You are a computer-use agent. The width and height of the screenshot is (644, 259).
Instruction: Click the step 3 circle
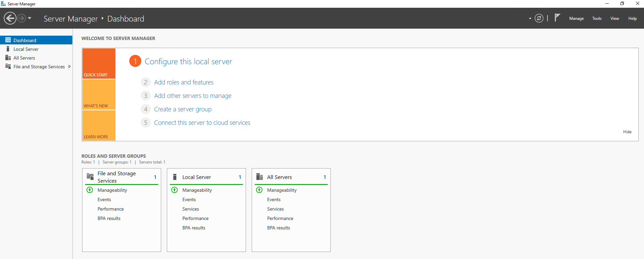point(145,96)
